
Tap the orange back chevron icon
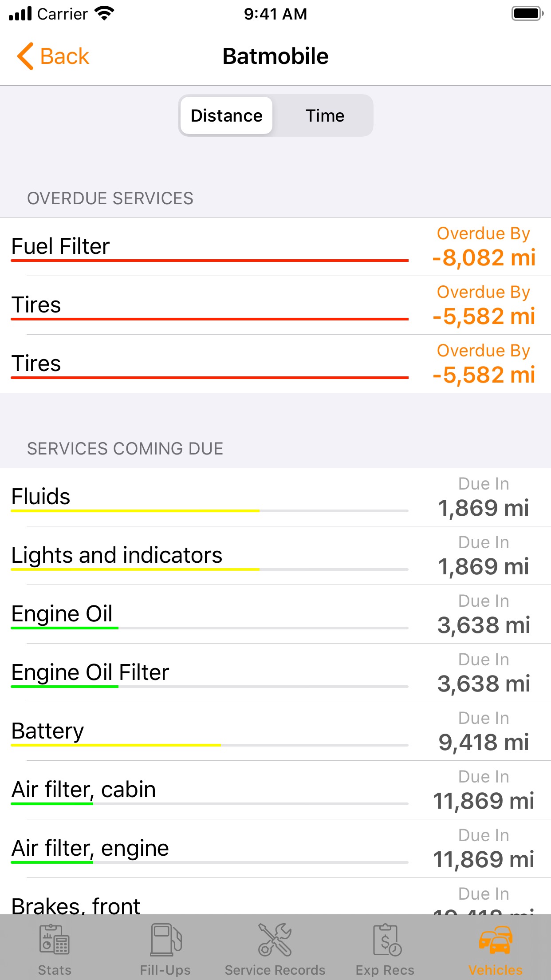pyautogui.click(x=25, y=56)
